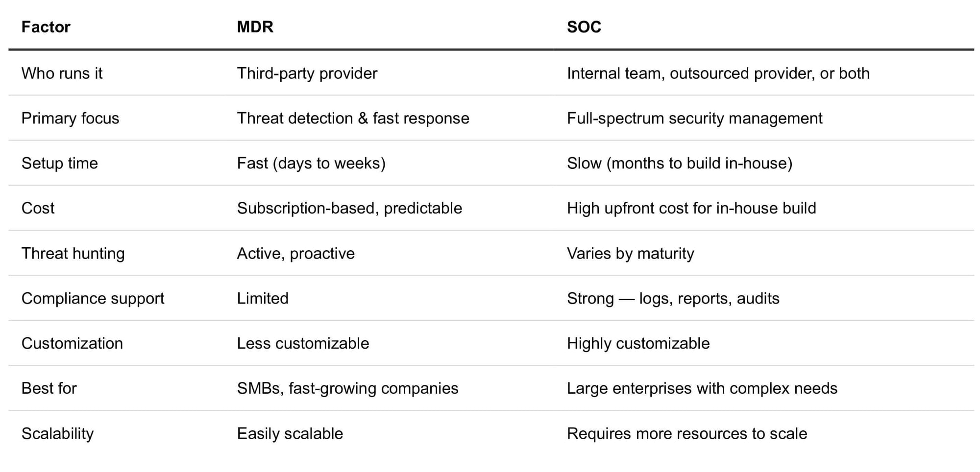Screen dimensions: 980x472
Task: Select the 'Setup time' row label
Action: pos(60,164)
